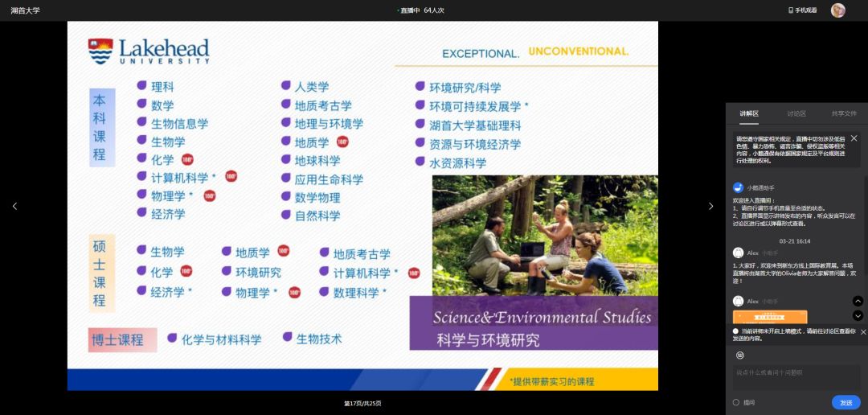Image resolution: width=868 pixels, height=415 pixels.
Task: Click the UNCONVENTIONAL. slogan text
Action: (x=579, y=51)
